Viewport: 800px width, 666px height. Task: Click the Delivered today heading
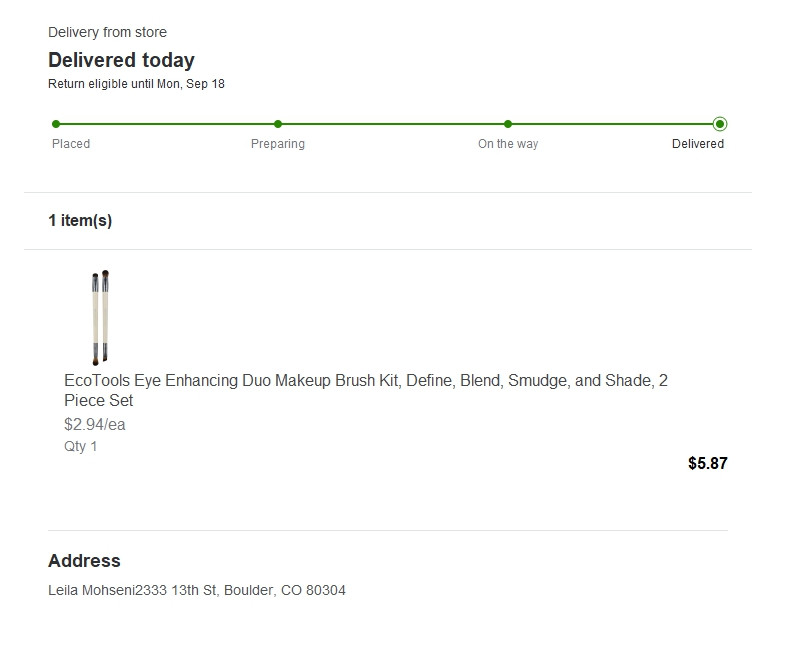pyautogui.click(x=121, y=60)
